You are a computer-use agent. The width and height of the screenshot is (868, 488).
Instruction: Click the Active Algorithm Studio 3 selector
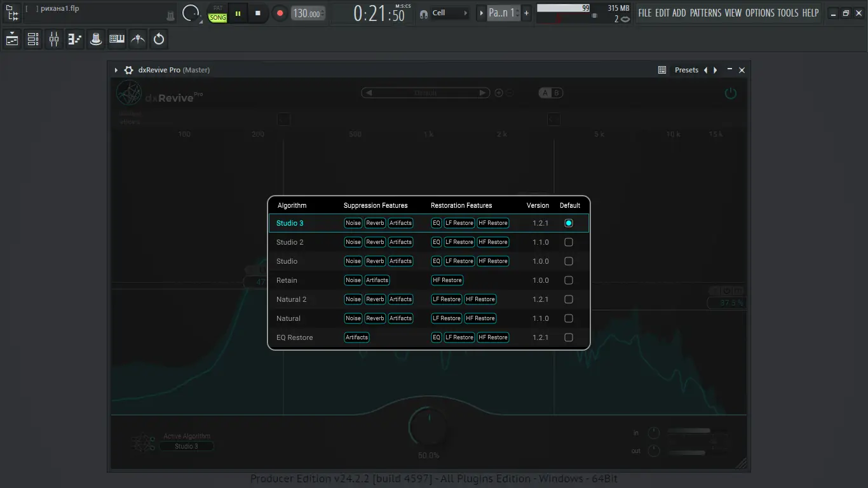(x=186, y=446)
